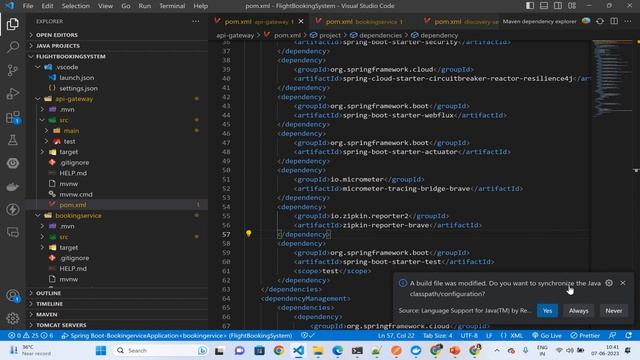Open the Terminal menu
Screen dimensions: 640x360
pos(172,6)
